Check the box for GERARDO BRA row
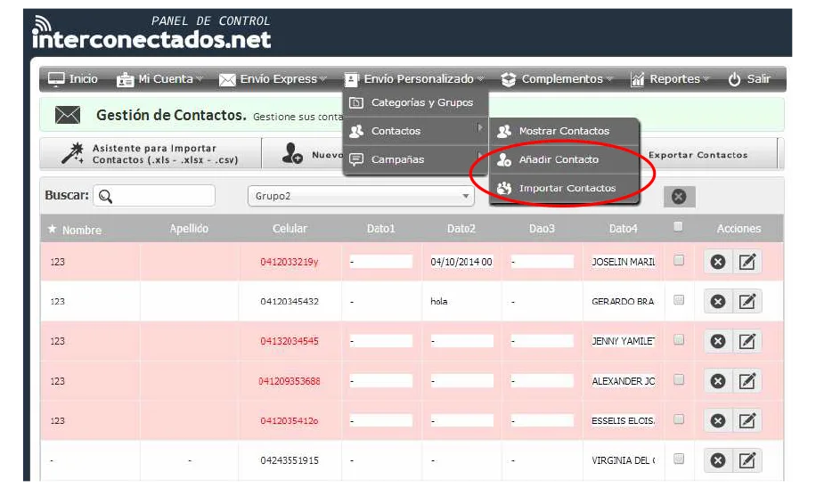 click(679, 300)
